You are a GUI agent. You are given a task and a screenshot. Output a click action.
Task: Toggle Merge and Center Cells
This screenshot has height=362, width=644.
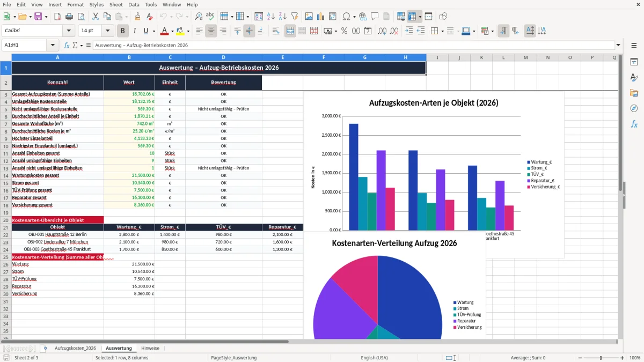(290, 31)
